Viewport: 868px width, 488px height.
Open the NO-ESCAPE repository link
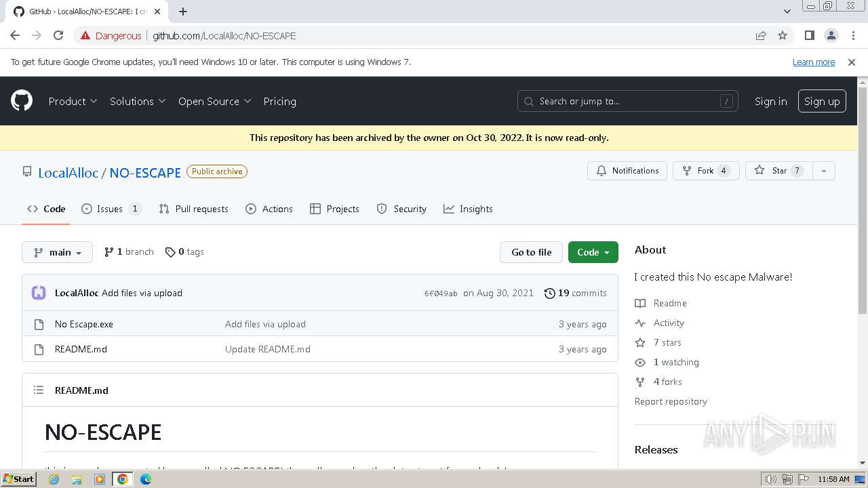(145, 172)
